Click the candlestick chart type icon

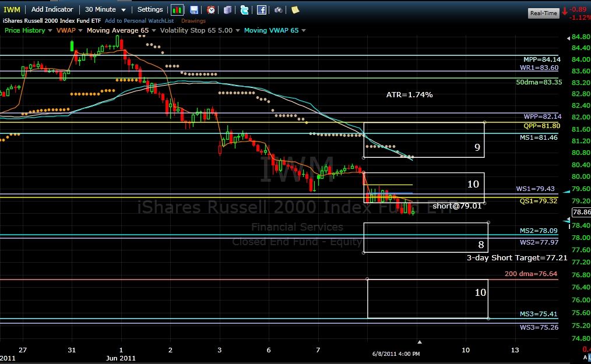coord(177,10)
